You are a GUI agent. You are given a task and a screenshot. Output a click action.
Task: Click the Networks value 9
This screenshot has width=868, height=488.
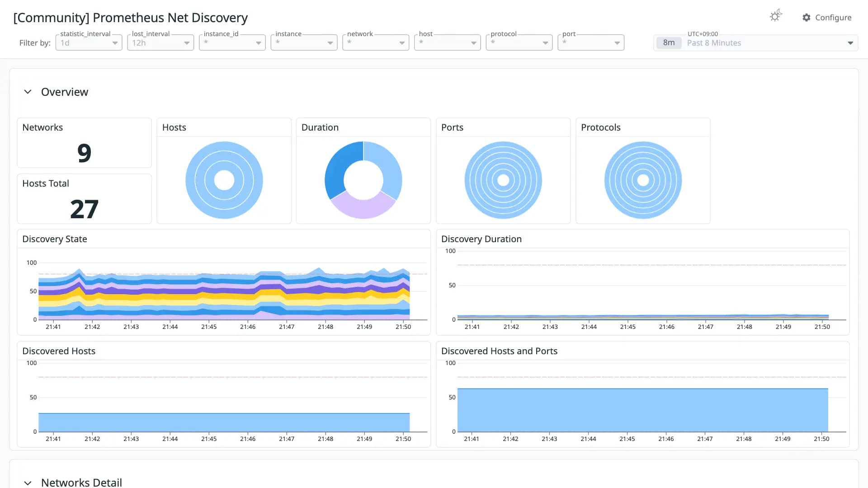tap(84, 153)
